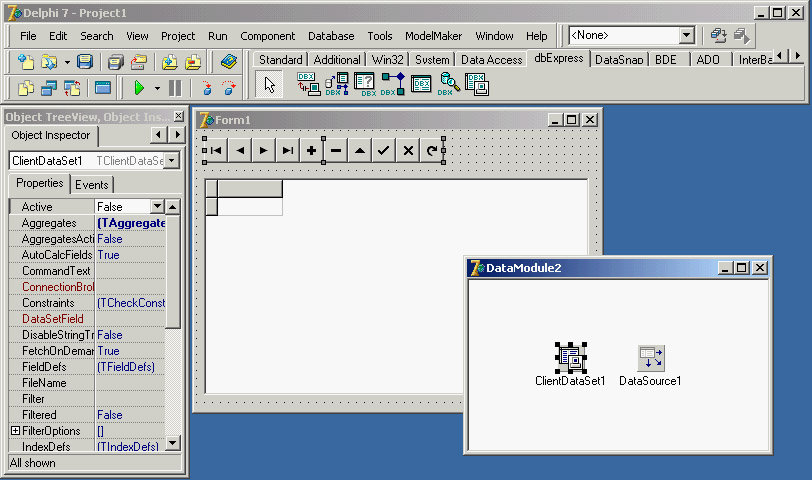Switch to the Data Access palette tab

pyautogui.click(x=491, y=60)
